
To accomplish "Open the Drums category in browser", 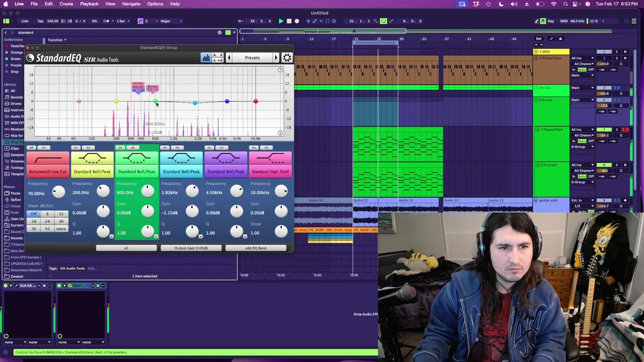I will tap(16, 104).
